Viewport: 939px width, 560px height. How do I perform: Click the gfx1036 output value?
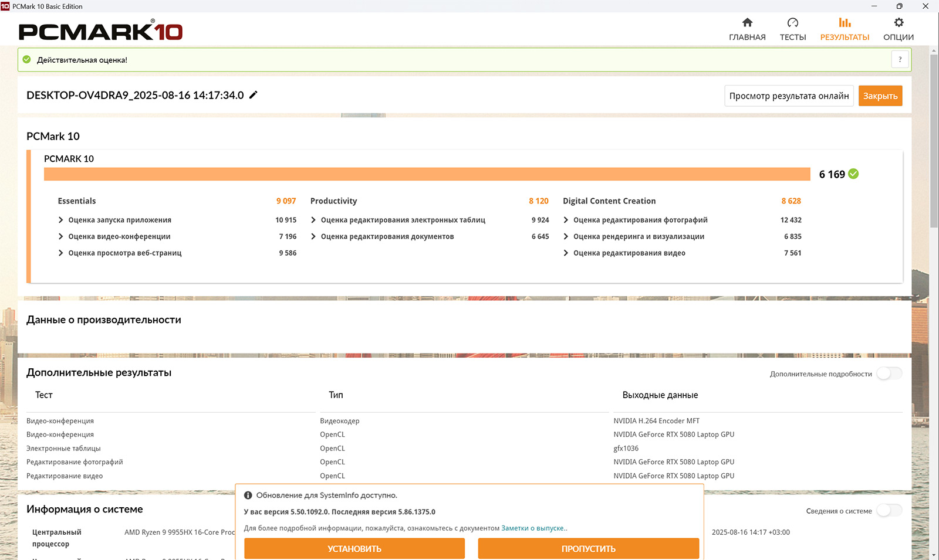pyautogui.click(x=626, y=449)
